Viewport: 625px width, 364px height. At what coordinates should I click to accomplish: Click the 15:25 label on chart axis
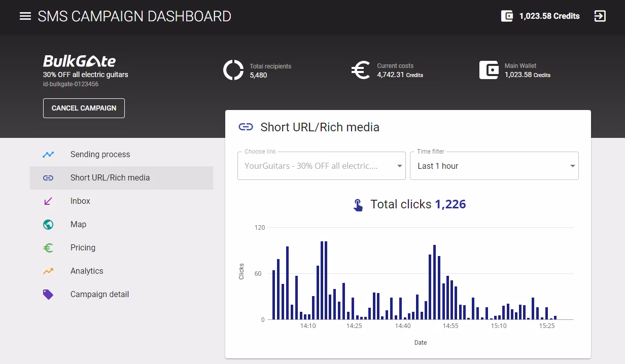point(547,326)
